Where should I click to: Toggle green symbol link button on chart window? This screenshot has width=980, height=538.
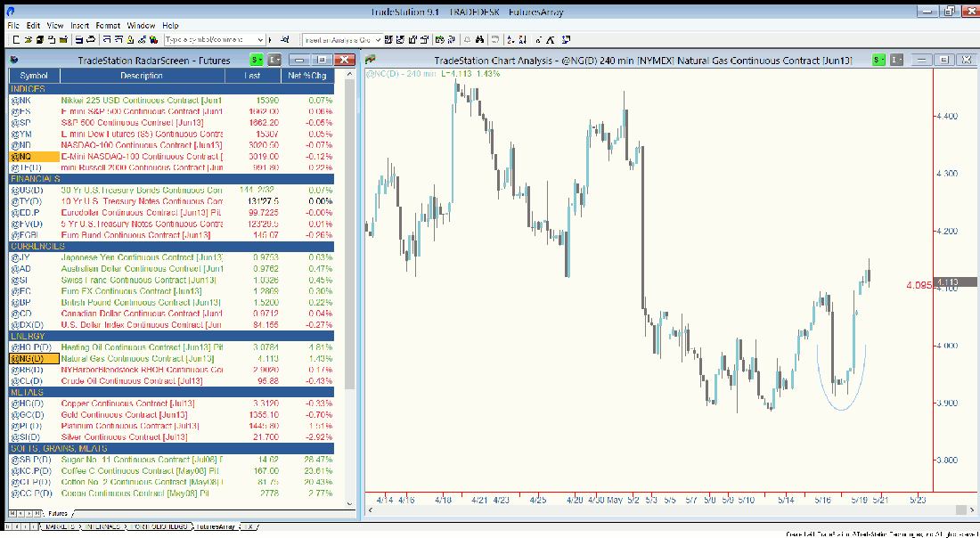[878, 60]
